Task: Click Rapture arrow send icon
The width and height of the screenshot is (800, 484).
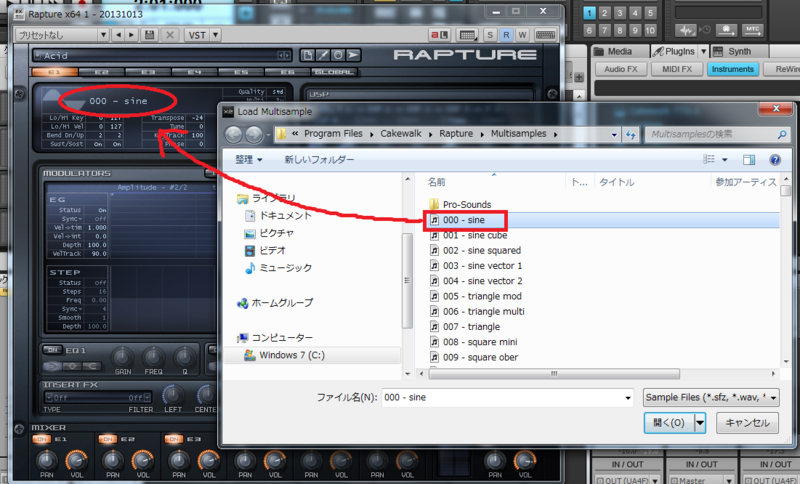Action: pos(353,55)
